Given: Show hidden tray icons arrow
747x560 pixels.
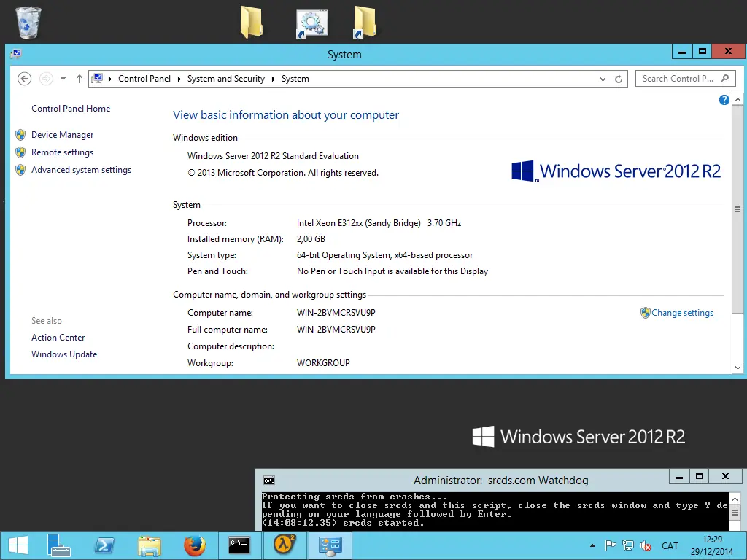Looking at the screenshot, I should click(592, 545).
